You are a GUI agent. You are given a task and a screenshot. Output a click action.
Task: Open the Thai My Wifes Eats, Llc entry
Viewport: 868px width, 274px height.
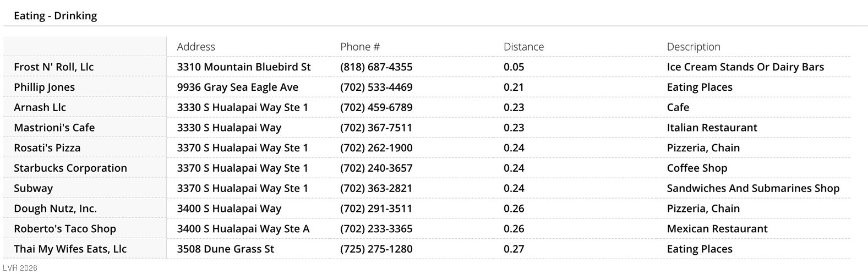click(70, 249)
